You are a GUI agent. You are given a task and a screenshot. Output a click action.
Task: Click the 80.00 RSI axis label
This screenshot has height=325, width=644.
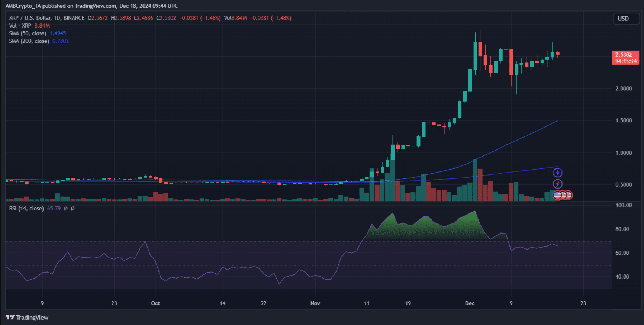[622, 229]
